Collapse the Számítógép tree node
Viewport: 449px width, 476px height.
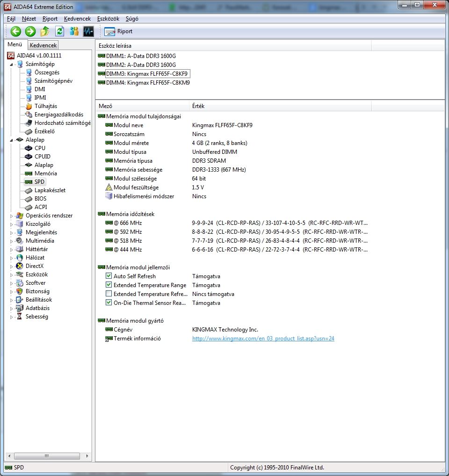pos(11,65)
